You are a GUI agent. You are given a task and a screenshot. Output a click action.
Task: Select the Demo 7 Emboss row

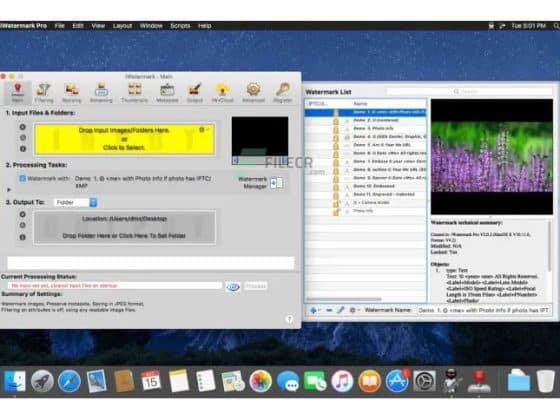click(365, 161)
